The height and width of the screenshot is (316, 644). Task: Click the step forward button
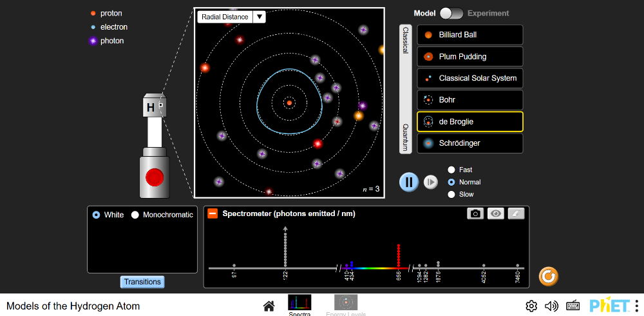pos(430,183)
